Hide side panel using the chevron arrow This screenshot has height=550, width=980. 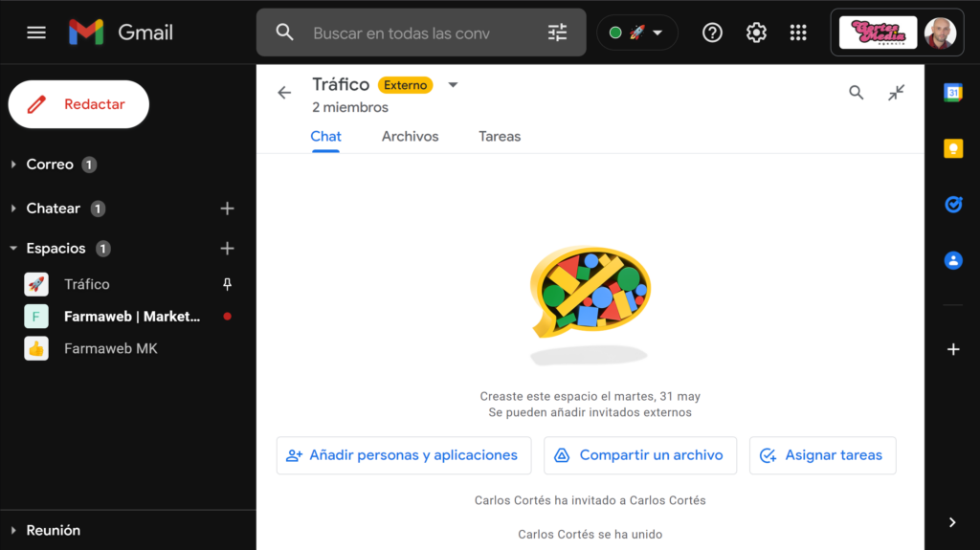[952, 522]
